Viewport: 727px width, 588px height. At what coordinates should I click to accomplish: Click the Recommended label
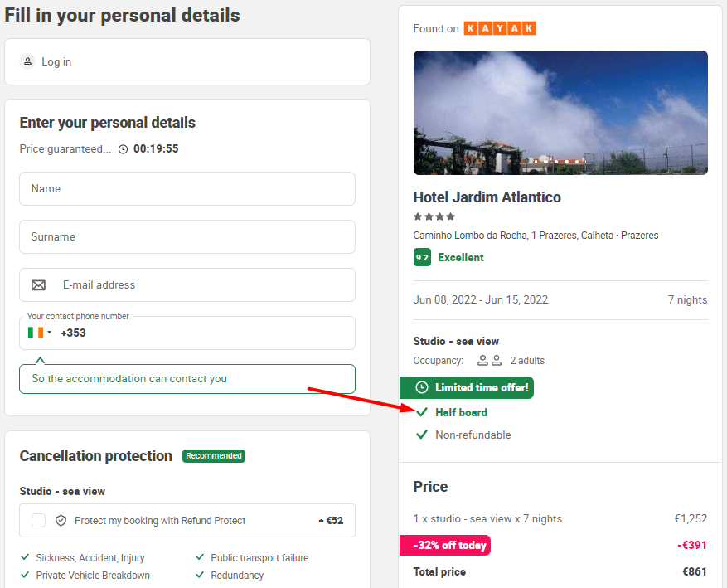(x=214, y=456)
